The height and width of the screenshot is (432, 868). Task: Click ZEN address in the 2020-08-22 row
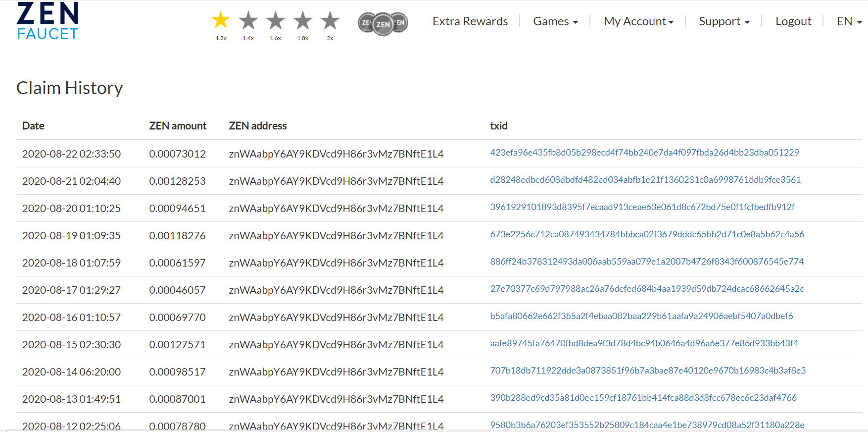tap(336, 154)
